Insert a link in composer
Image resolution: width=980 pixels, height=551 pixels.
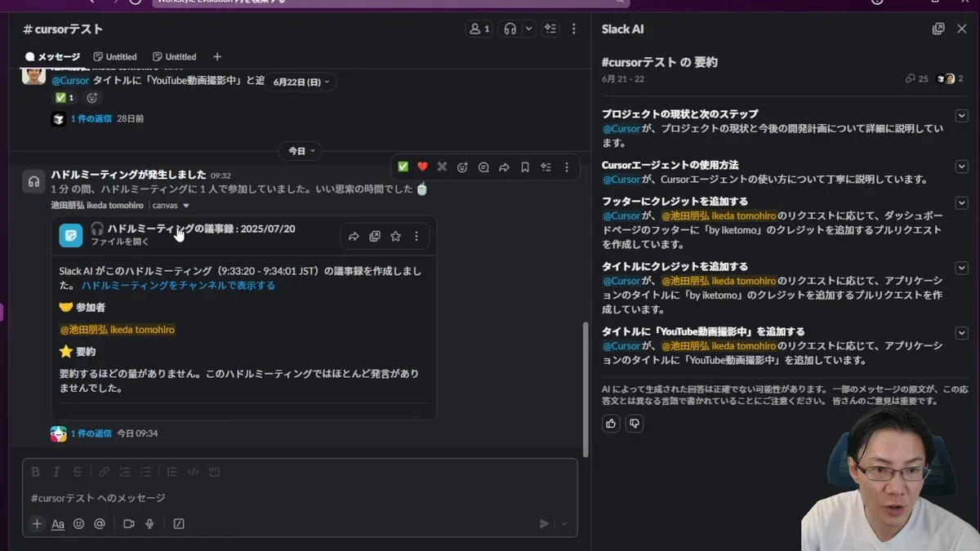[104, 472]
